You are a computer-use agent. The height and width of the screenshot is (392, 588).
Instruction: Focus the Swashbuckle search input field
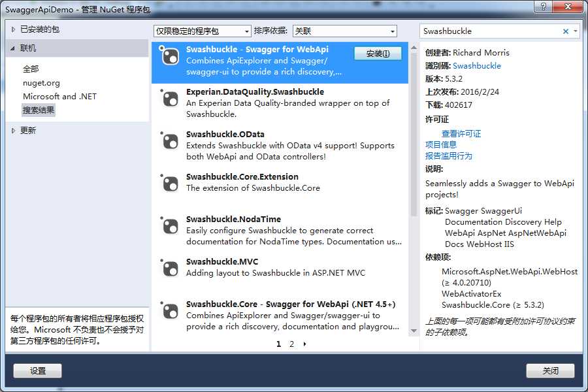tap(491, 31)
